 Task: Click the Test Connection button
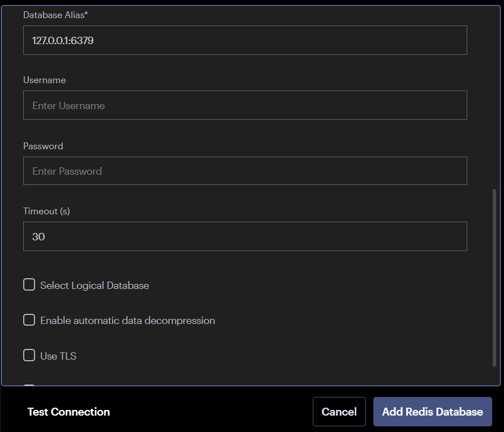69,412
